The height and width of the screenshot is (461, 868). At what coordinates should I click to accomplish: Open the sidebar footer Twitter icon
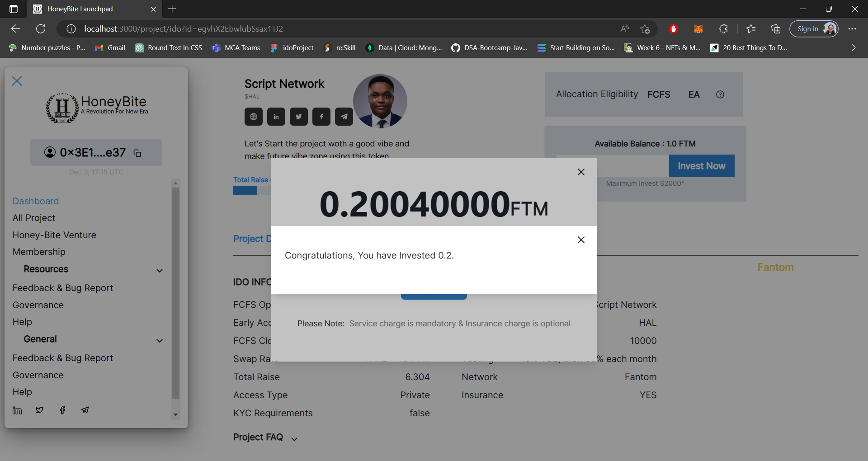click(x=40, y=410)
